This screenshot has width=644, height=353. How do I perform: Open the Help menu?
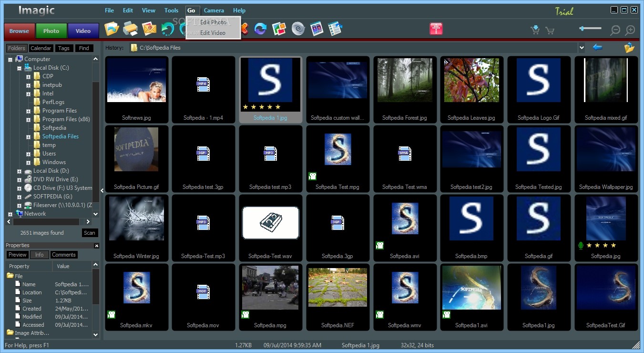(x=239, y=10)
